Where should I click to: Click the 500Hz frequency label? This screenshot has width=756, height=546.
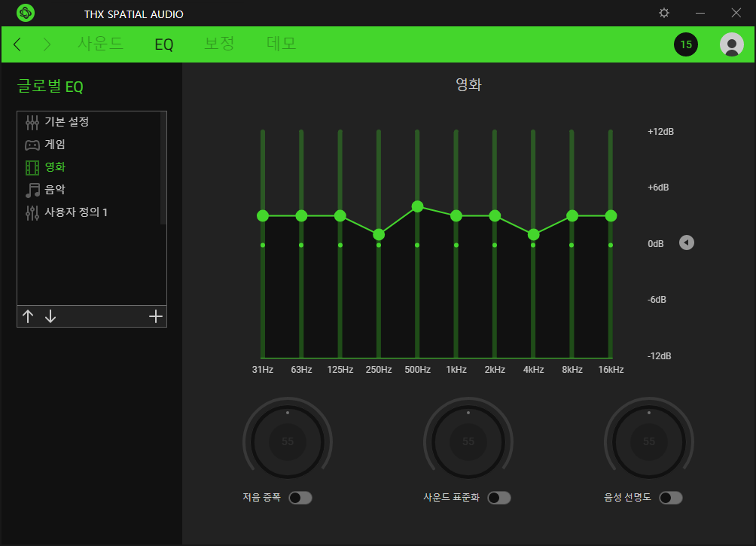click(418, 370)
